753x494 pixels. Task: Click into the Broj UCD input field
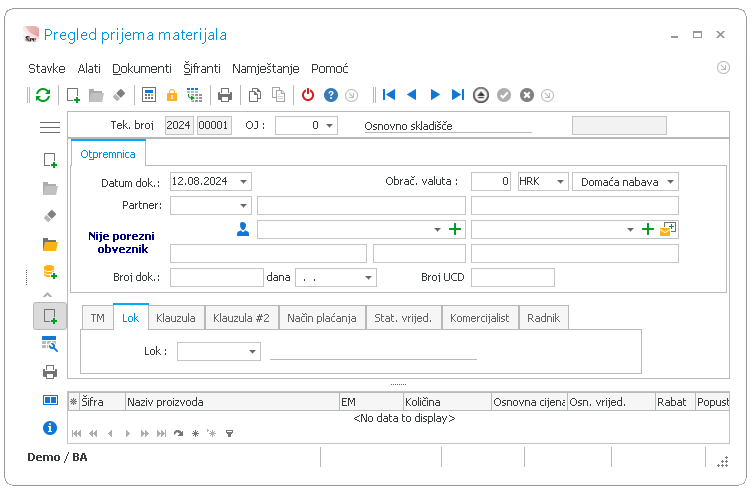(512, 277)
